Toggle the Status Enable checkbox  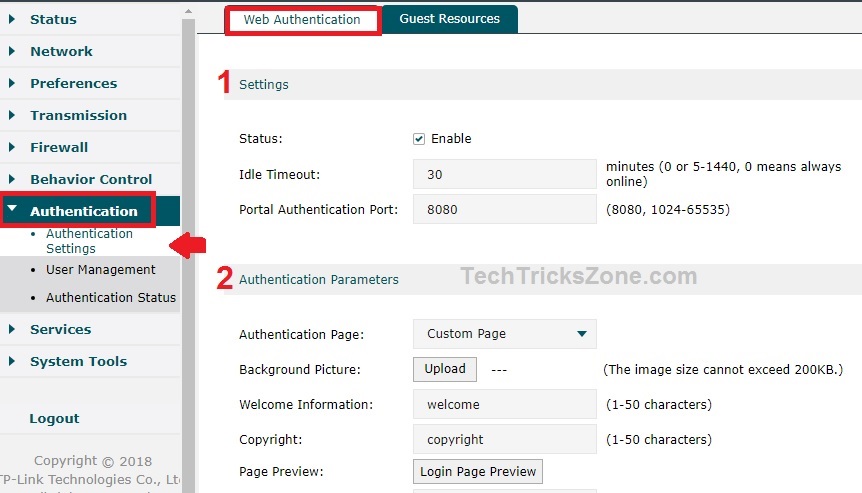[419, 139]
